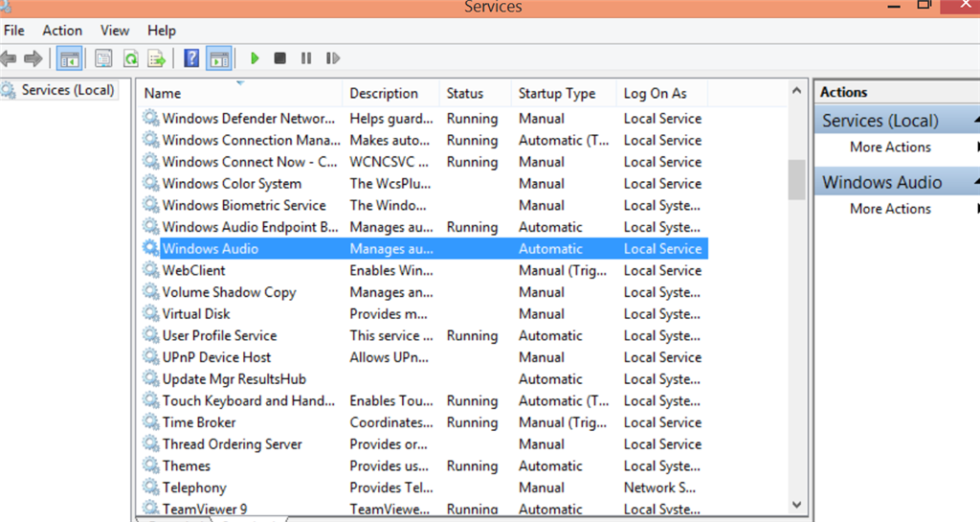Click Manual (Trig... startup type of WebClient

point(563,270)
